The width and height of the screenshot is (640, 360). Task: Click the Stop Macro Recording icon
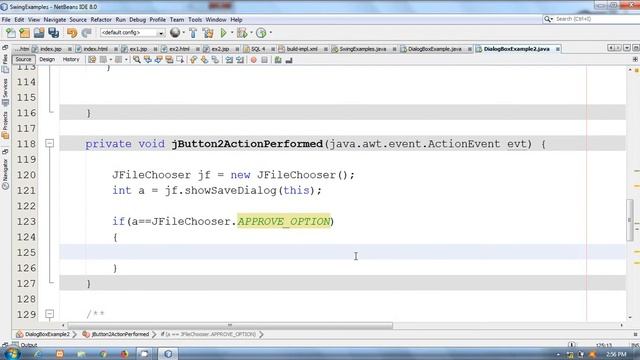(264, 60)
